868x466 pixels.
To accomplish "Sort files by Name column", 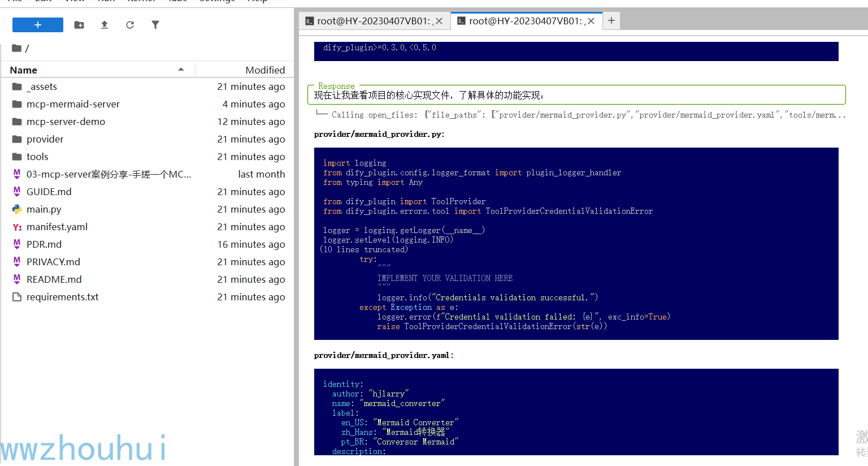I will point(97,70).
